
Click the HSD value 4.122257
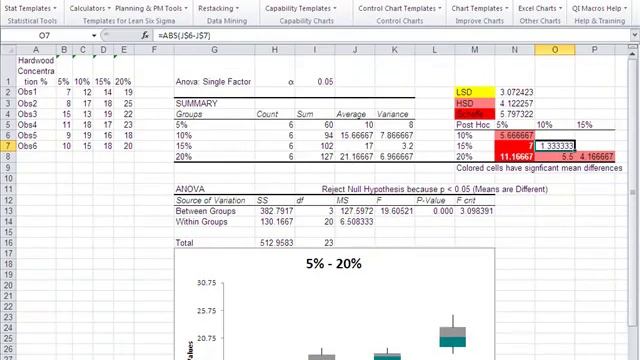[515, 103]
